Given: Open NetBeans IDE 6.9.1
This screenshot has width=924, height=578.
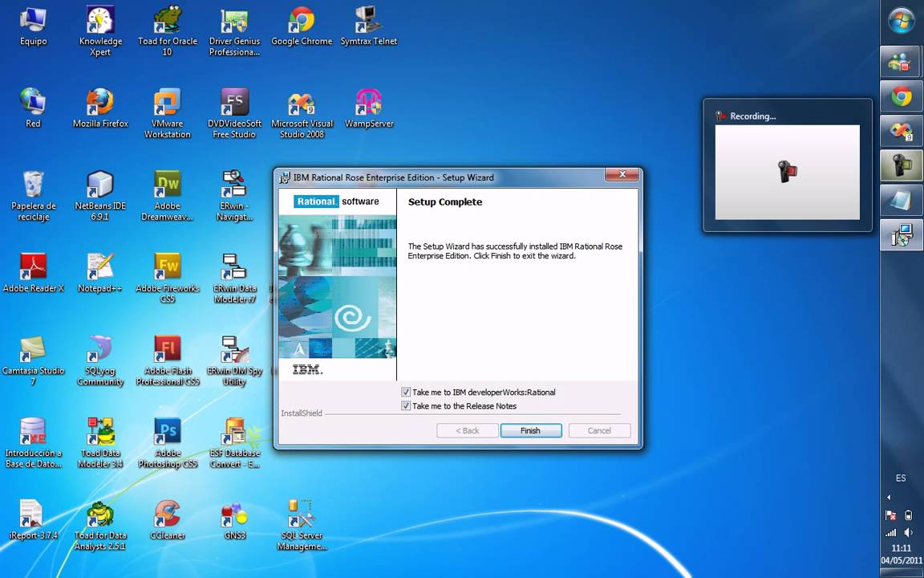Looking at the screenshot, I should pos(100,185).
